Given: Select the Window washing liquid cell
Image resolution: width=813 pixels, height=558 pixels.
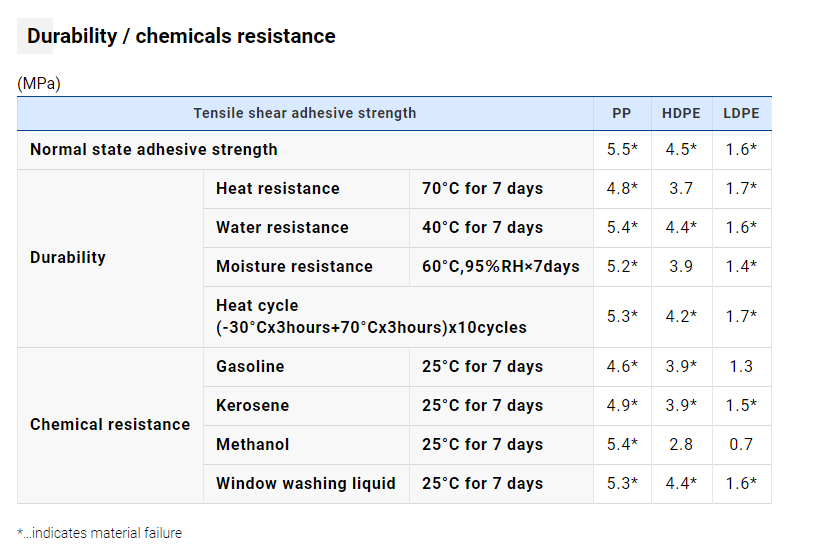Looking at the screenshot, I should (x=306, y=483).
